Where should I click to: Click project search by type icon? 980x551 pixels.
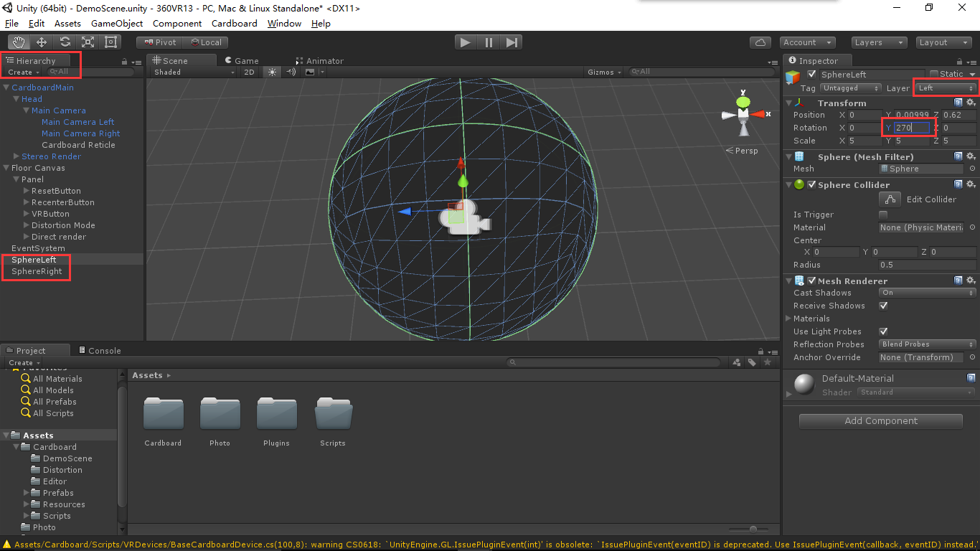click(x=737, y=362)
